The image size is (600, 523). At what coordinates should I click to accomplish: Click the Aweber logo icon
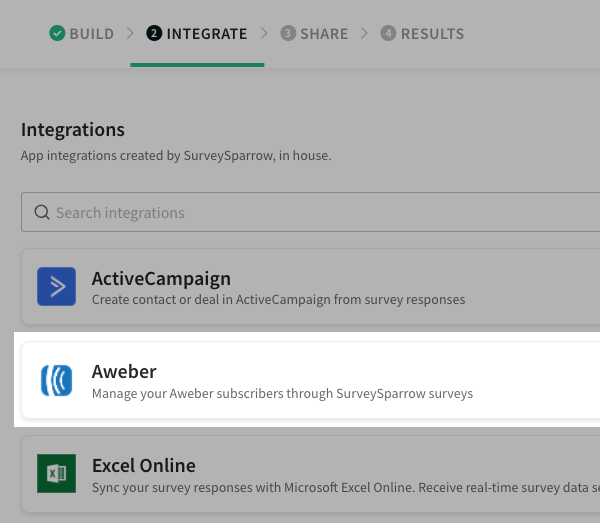57,380
